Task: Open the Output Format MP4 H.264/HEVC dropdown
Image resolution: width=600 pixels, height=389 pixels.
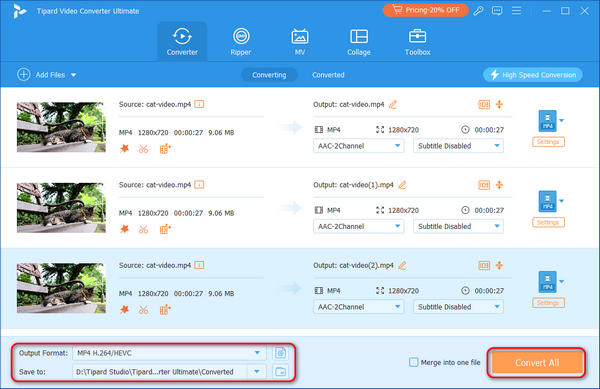Action: pyautogui.click(x=169, y=353)
